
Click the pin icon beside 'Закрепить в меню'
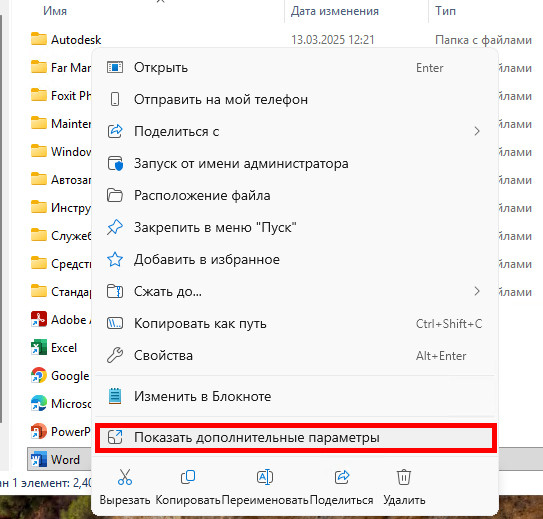[115, 227]
